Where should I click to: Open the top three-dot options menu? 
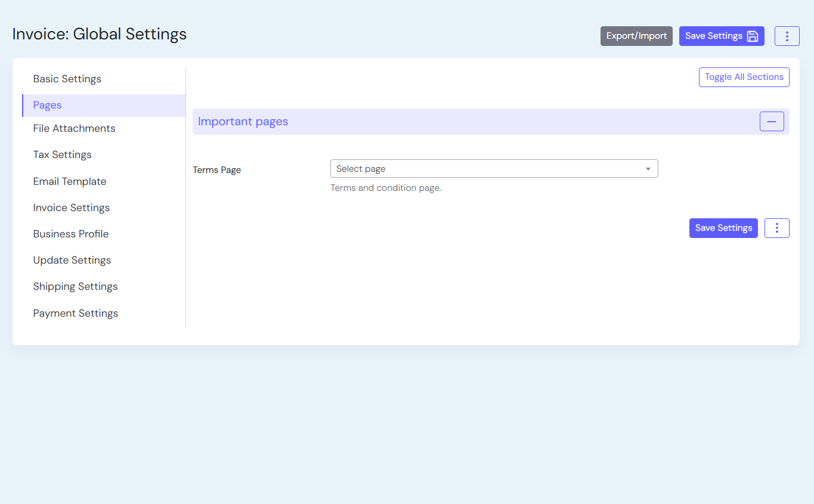point(787,36)
